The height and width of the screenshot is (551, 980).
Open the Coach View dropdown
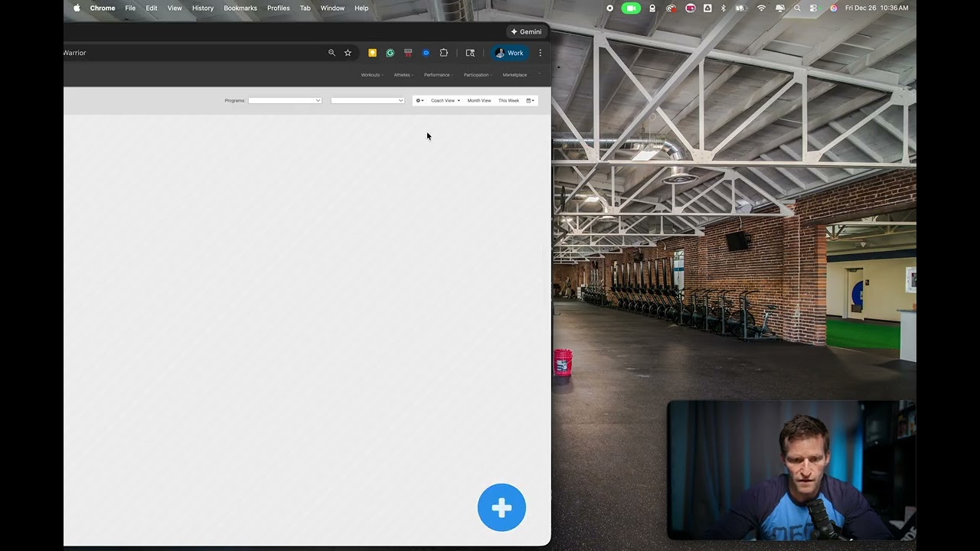(445, 100)
